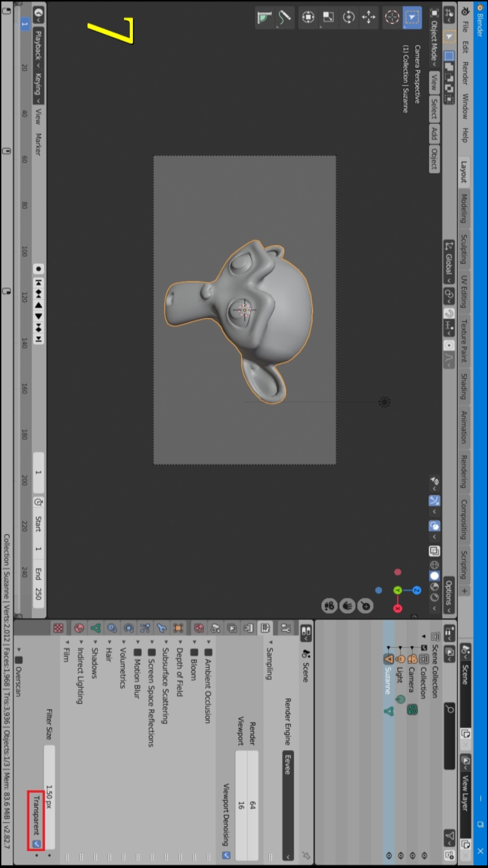Open the Render menu
Image resolution: width=488 pixels, height=868 pixels.
coord(465,73)
